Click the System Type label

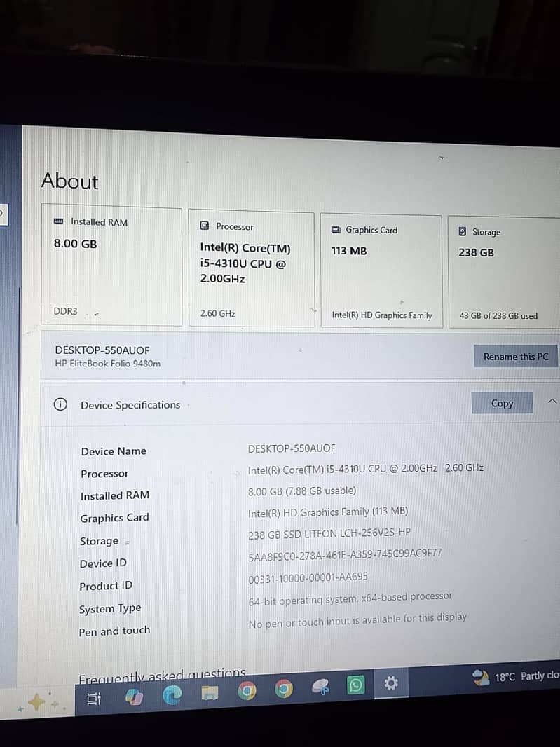[110, 609]
